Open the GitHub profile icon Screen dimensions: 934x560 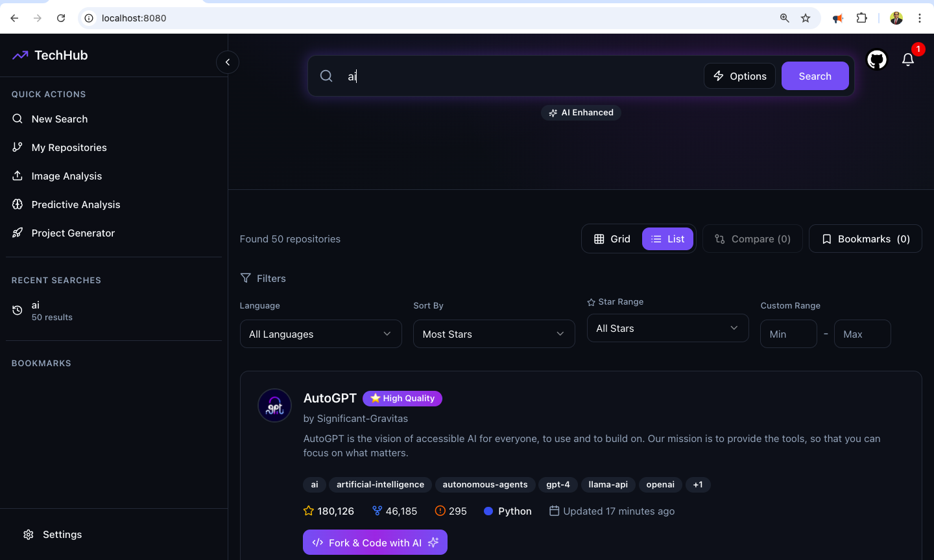point(877,60)
